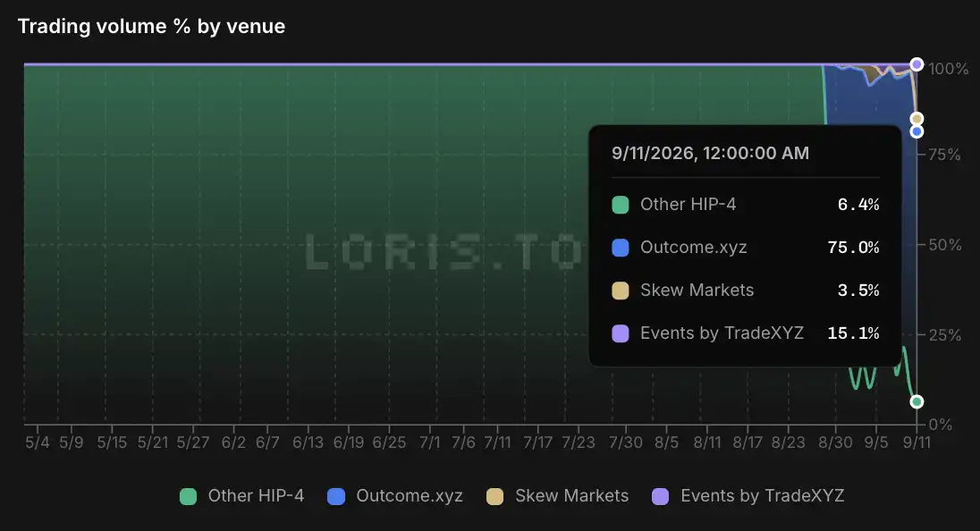Click the "3.5%" value in the tooltip
Viewport: 980px width, 531px height.
tap(858, 291)
